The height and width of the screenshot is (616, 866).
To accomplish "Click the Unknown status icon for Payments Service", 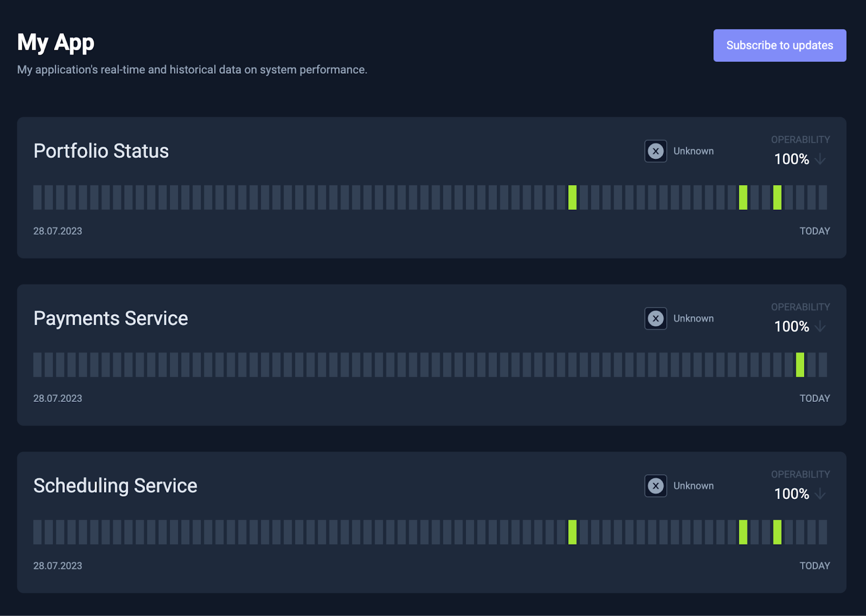I will (x=655, y=319).
